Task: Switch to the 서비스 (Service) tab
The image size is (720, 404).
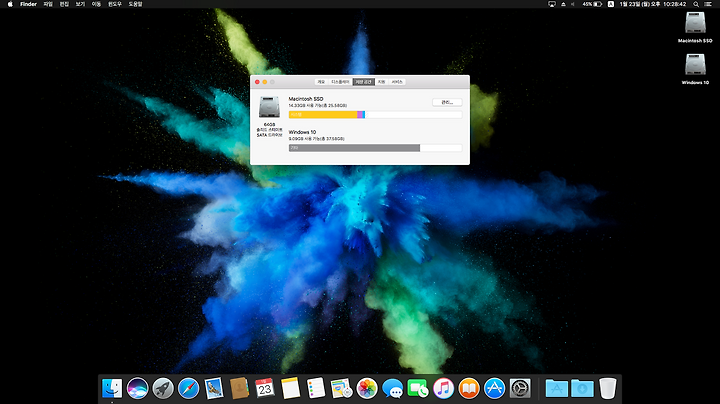Action: (x=397, y=82)
